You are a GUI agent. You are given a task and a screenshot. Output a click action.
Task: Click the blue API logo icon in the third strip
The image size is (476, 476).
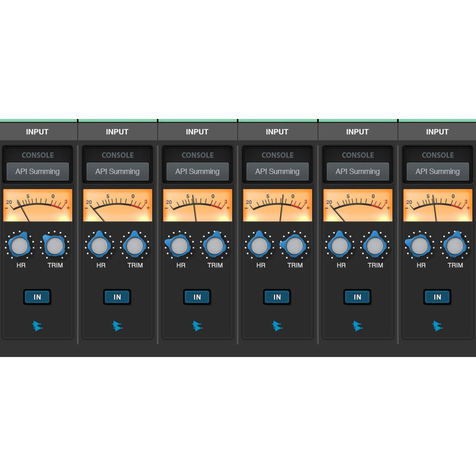click(x=197, y=326)
